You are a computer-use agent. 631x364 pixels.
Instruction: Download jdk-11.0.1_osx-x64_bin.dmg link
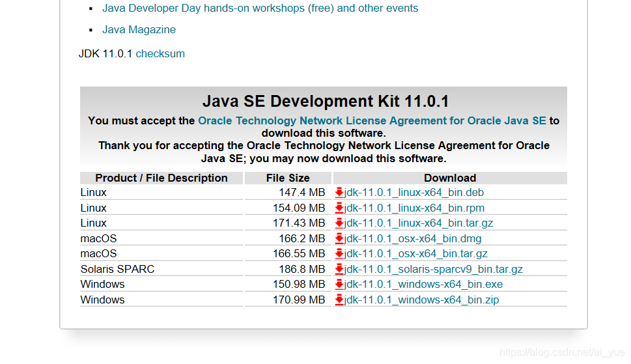click(x=413, y=238)
